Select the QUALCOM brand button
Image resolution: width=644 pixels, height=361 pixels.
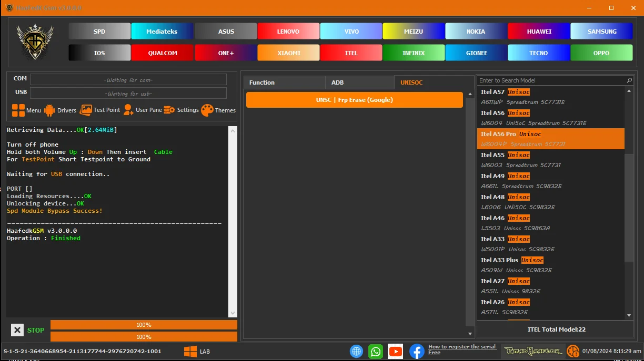pos(162,53)
